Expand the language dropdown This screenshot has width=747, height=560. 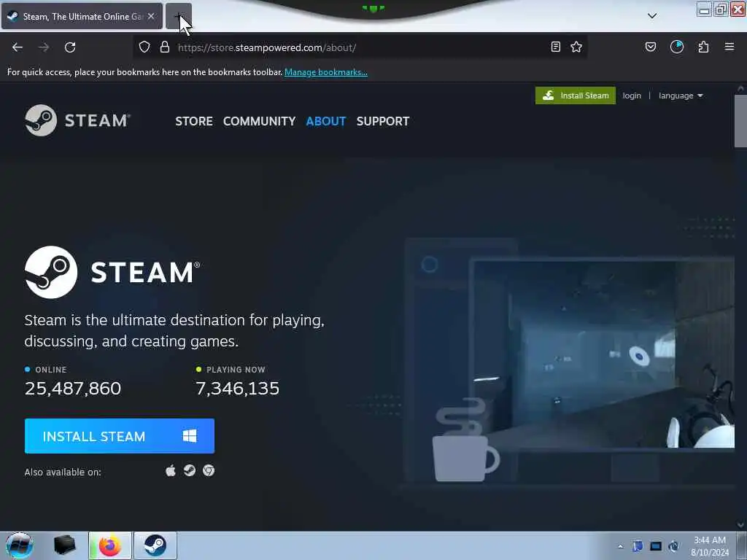681,96
